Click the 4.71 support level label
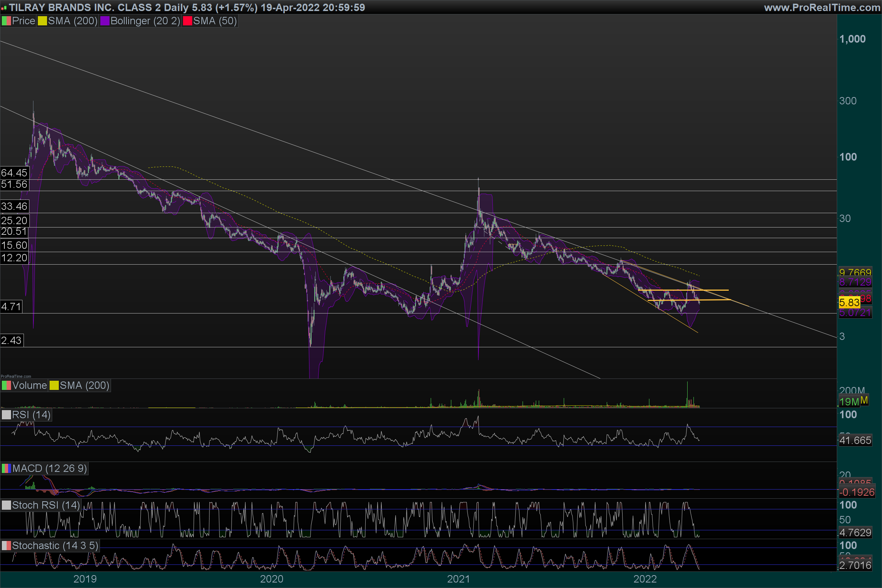882x588 pixels. click(x=11, y=307)
